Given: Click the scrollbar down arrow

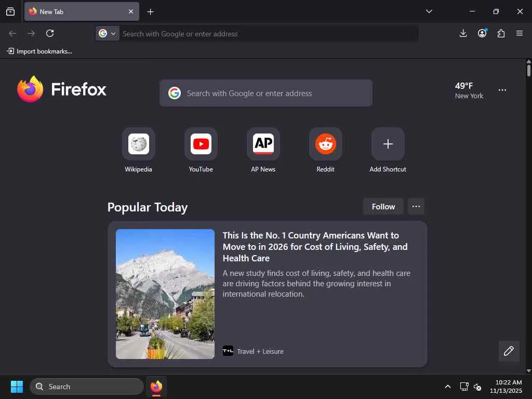Looking at the screenshot, I should coord(528,371).
